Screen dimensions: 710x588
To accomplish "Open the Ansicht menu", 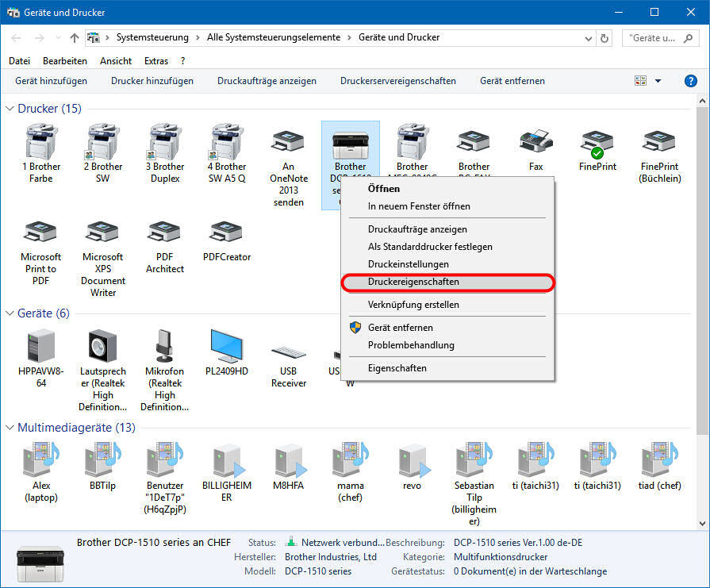I will coord(116,61).
